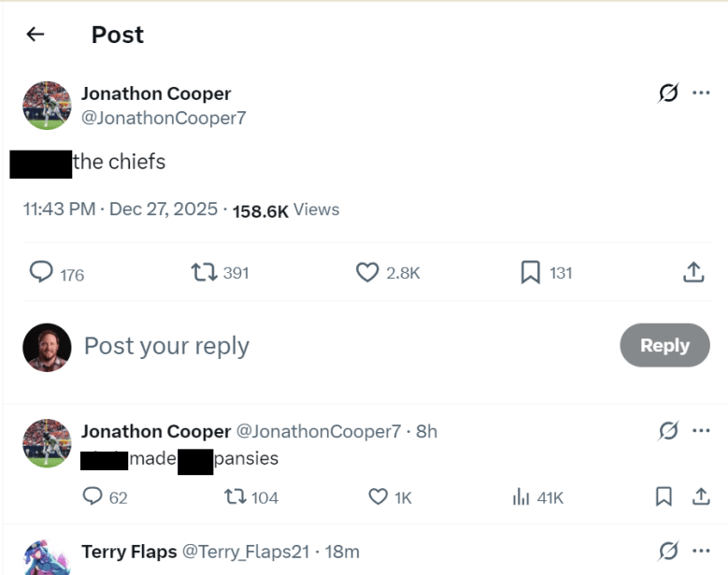Repost the main post with 391 reposts

[x=203, y=272]
